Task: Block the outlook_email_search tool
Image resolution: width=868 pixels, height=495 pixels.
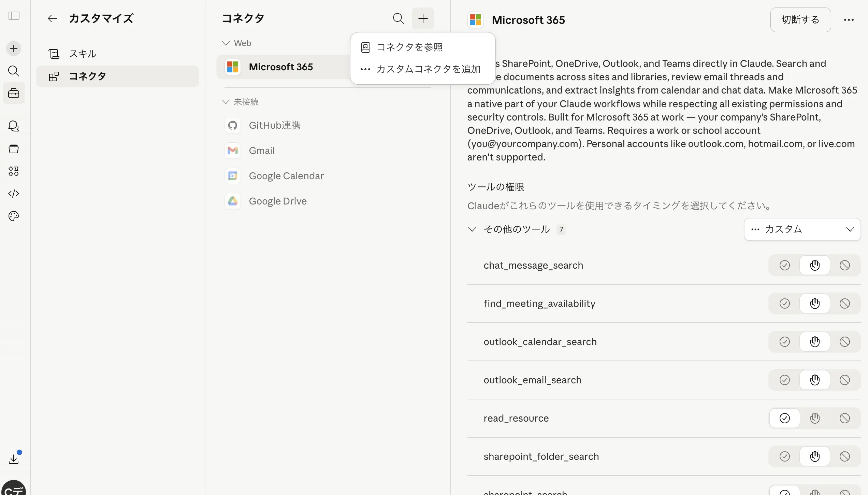Action: [x=845, y=380]
